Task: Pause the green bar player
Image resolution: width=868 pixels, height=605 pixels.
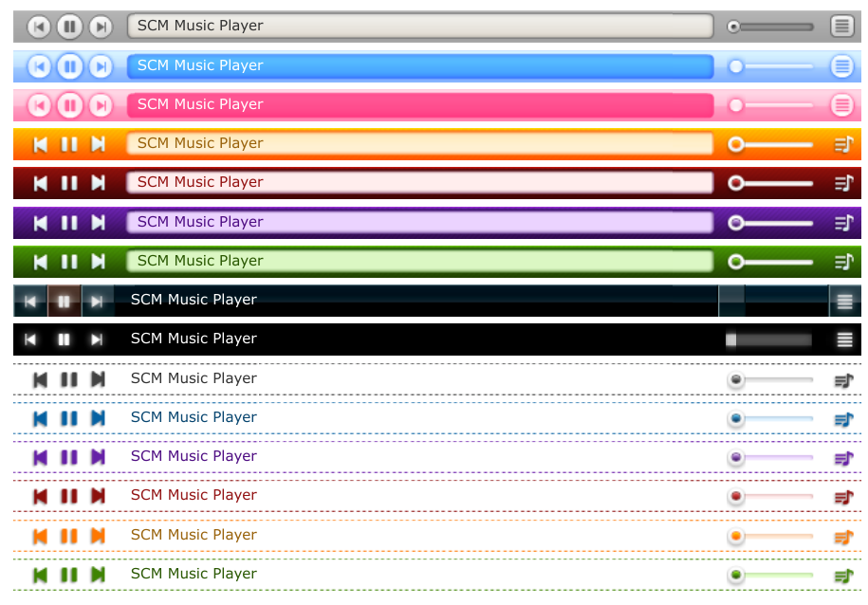Action: [x=69, y=262]
